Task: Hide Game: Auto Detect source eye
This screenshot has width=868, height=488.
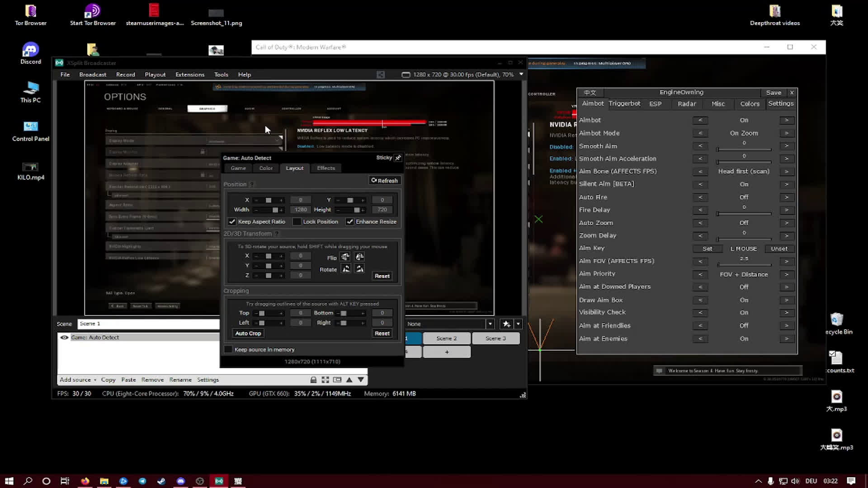Action: pyautogui.click(x=64, y=338)
